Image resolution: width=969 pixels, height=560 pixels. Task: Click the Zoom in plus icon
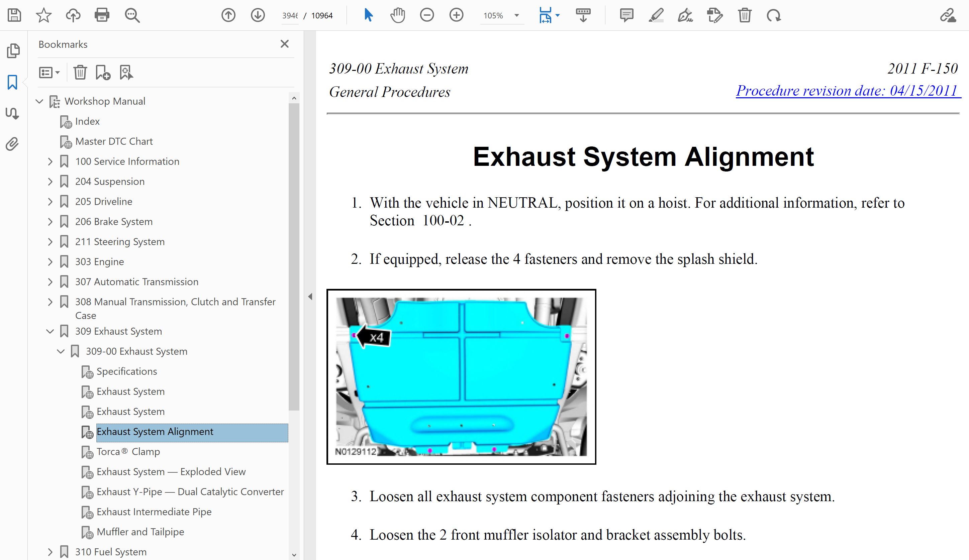point(456,15)
